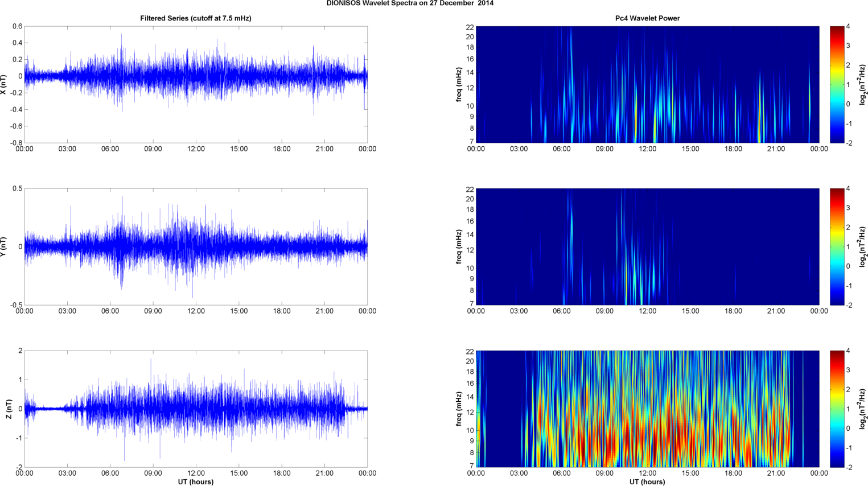
Task: Click the Pc4 Wavelet Power heading
Action: tap(647, 18)
